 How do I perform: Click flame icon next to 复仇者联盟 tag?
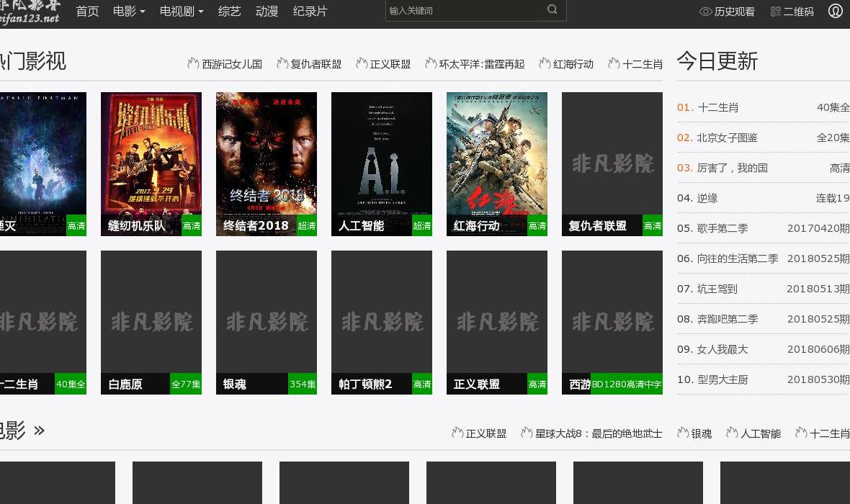click(282, 63)
